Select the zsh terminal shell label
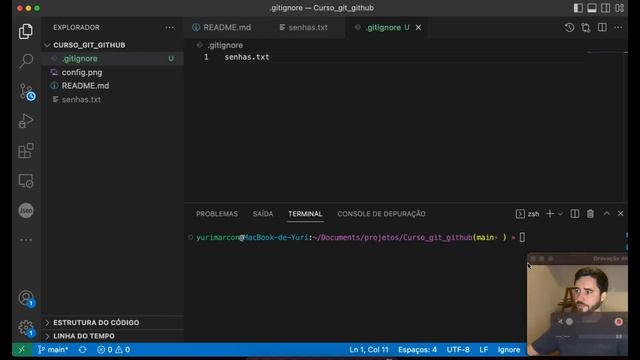Image resolution: width=640 pixels, height=360 pixels. point(528,214)
